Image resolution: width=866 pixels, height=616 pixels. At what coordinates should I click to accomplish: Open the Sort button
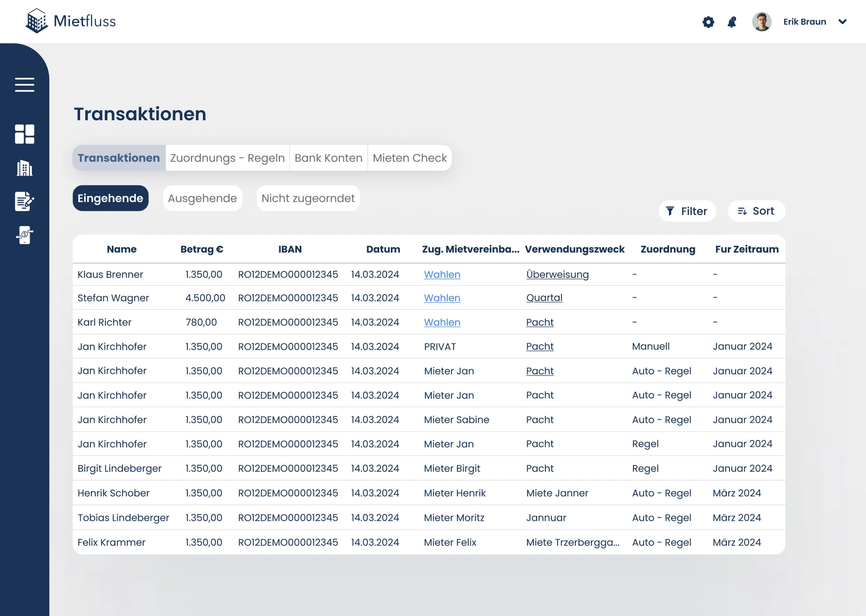click(x=756, y=211)
